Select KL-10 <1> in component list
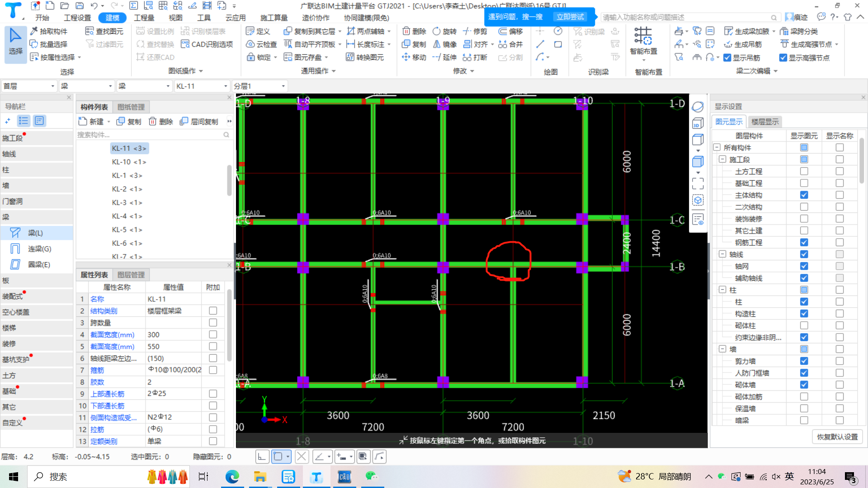The height and width of the screenshot is (488, 868). (x=129, y=162)
